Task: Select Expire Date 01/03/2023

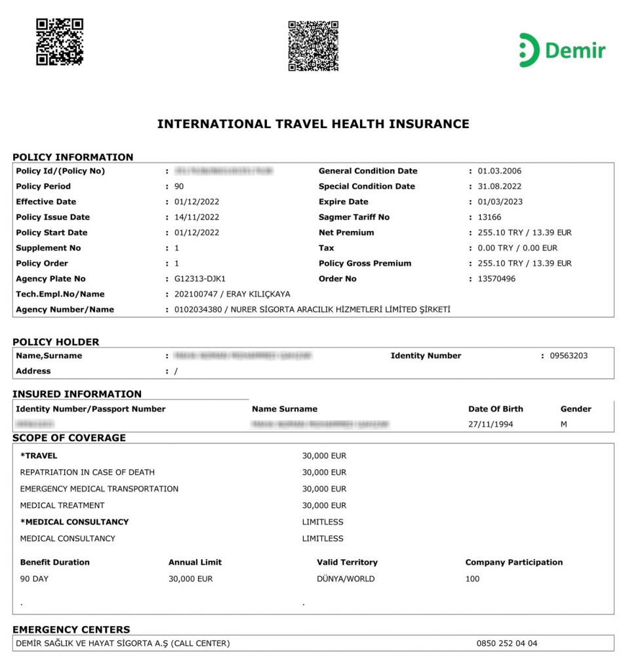Action: tap(500, 202)
